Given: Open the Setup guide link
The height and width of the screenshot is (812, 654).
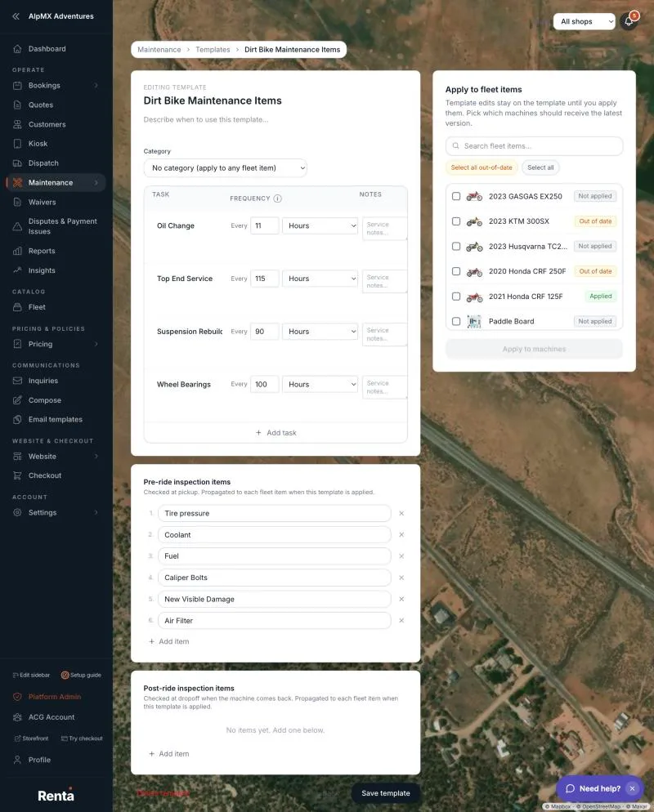Looking at the screenshot, I should click(x=82, y=675).
